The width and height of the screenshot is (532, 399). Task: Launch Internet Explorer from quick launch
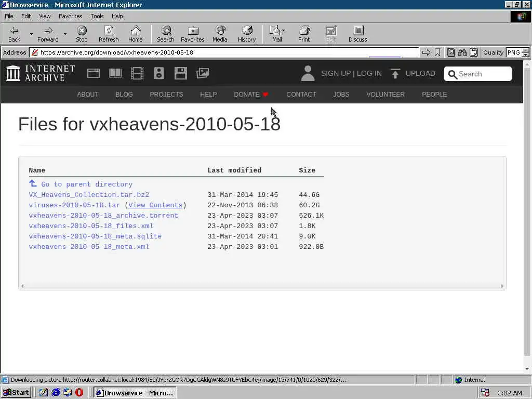coord(56,393)
